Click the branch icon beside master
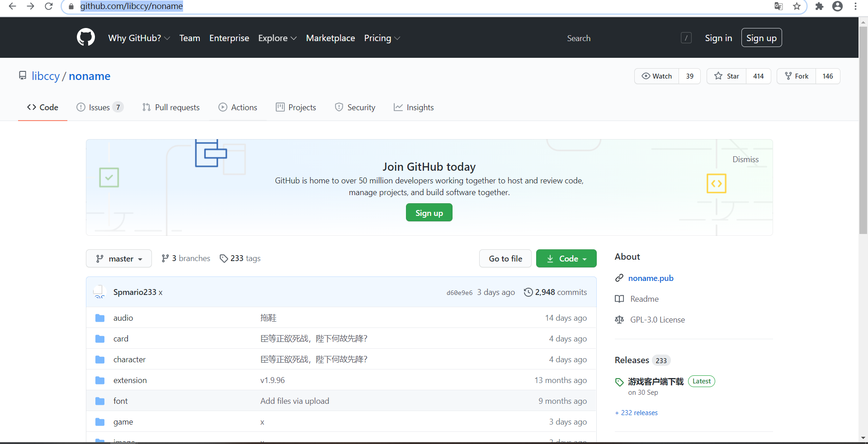 point(100,258)
